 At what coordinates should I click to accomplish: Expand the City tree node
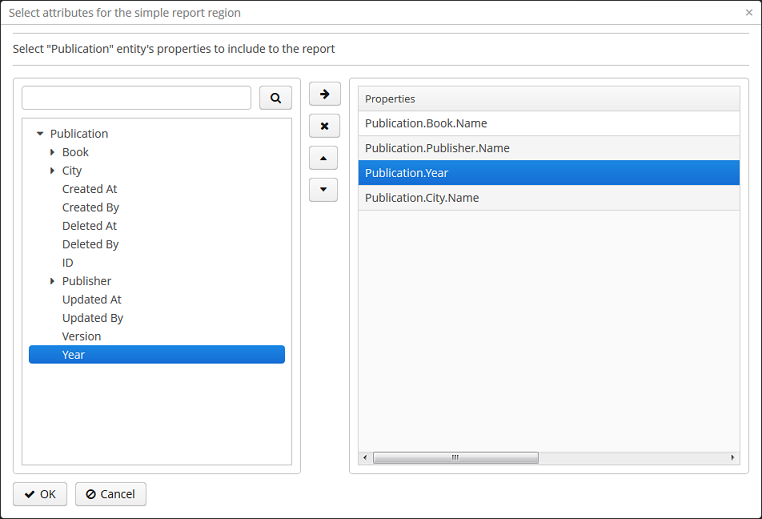(x=52, y=171)
